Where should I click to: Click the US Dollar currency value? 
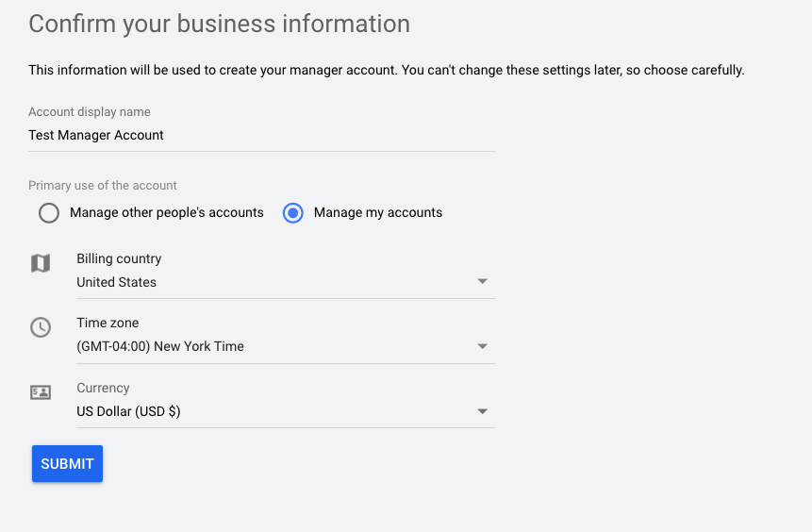pos(128,411)
